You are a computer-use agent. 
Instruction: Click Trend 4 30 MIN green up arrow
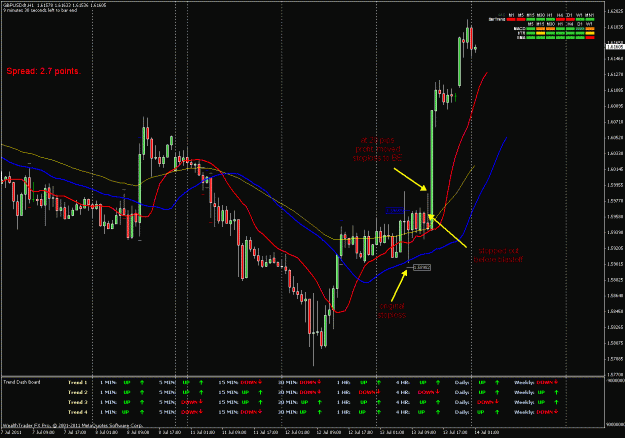[319, 412]
